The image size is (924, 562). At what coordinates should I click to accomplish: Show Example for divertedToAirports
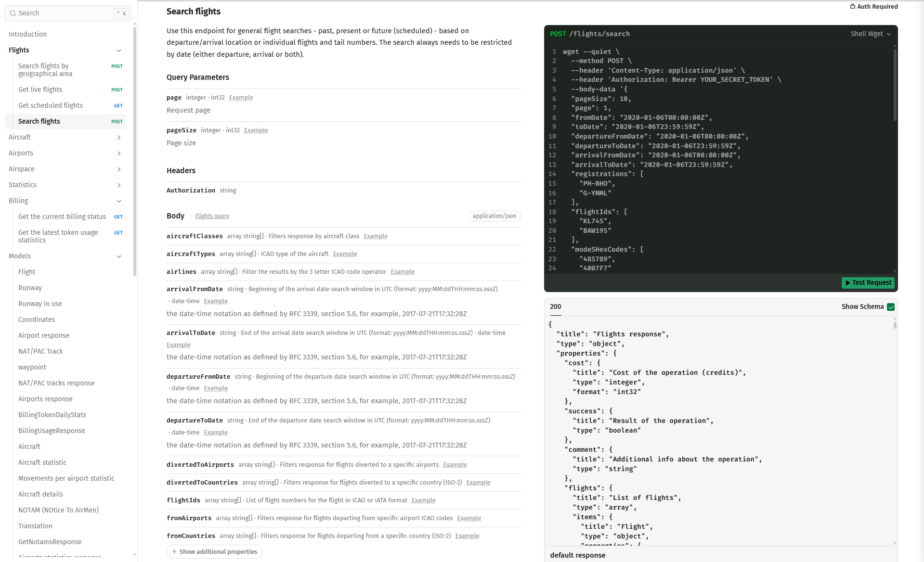coord(455,465)
